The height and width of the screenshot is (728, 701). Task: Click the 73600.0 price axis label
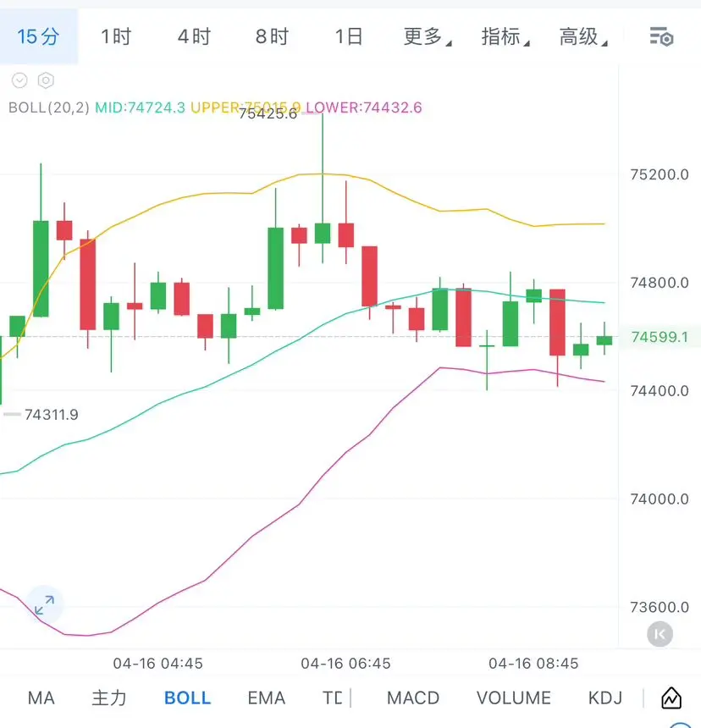[x=660, y=607]
